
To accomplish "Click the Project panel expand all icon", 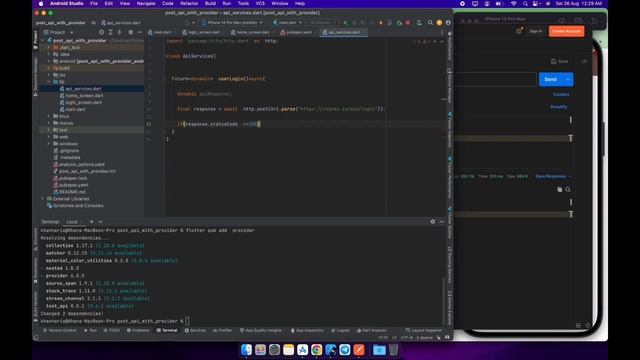I will 110,32.
